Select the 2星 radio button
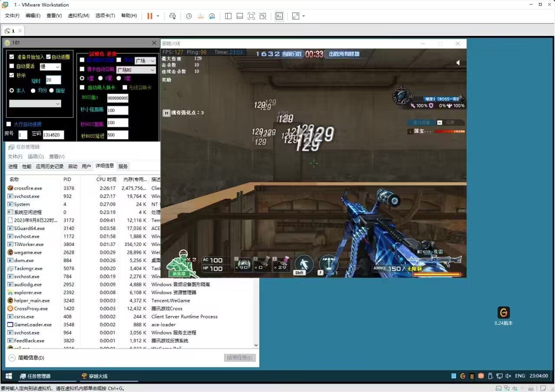The image size is (555, 392). coord(100,78)
